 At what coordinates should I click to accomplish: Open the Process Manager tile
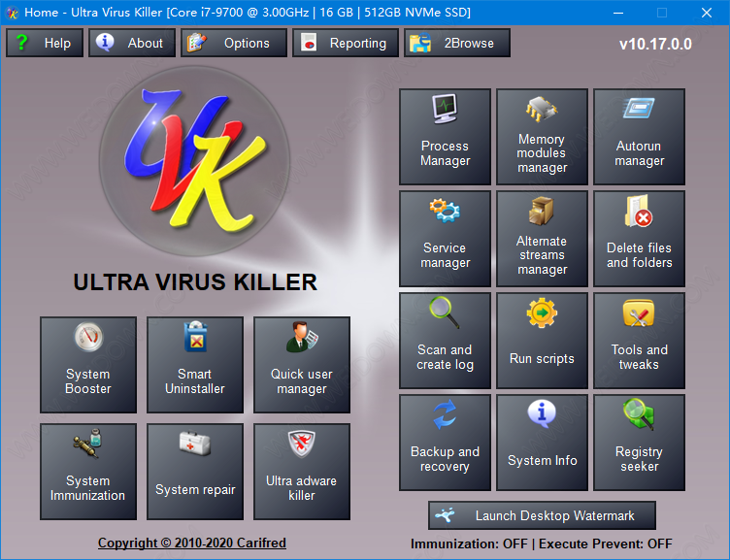[x=445, y=137]
